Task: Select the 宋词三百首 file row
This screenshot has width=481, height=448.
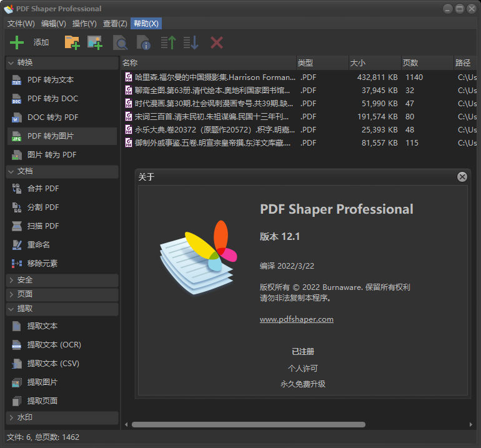Action: (299, 117)
